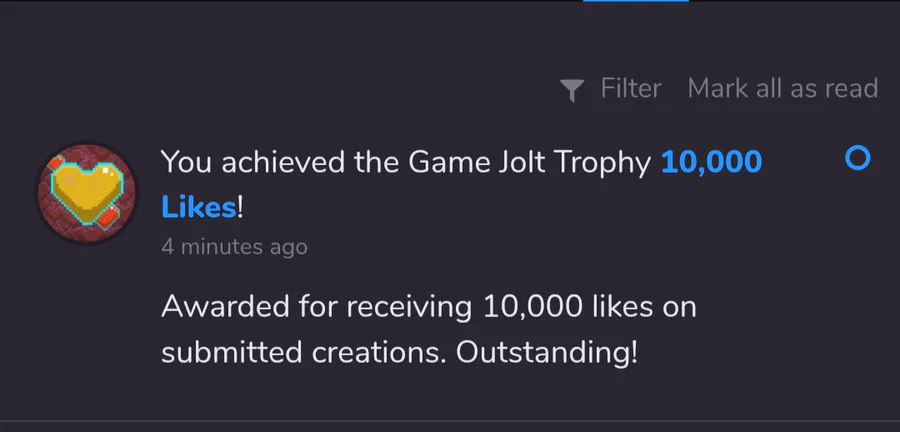Click the word "Filter" beside the funnel
This screenshot has height=432, width=900.
631,89
